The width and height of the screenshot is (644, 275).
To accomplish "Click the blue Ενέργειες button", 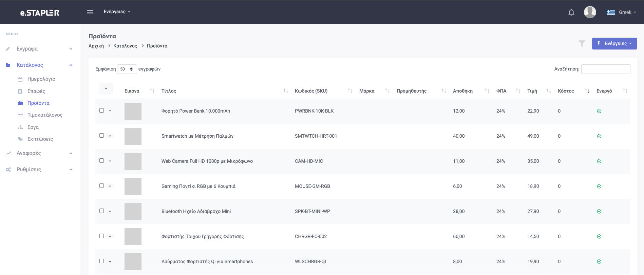I will [614, 43].
